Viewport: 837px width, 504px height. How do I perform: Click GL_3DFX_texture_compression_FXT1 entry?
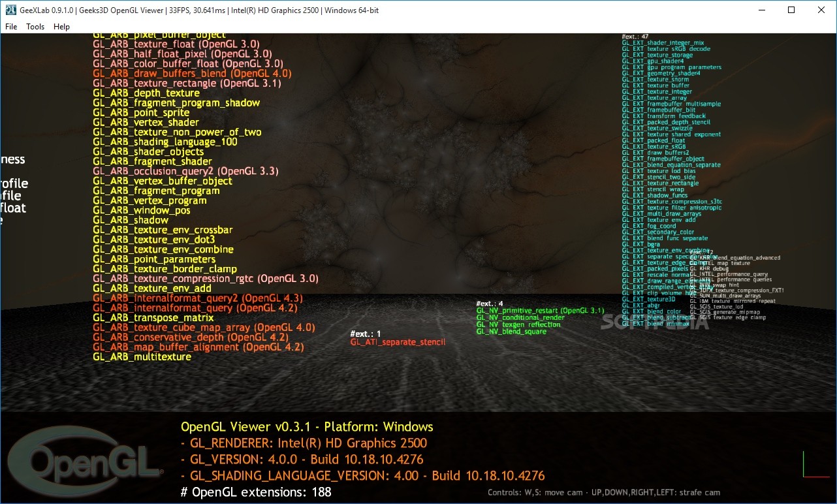(736, 290)
